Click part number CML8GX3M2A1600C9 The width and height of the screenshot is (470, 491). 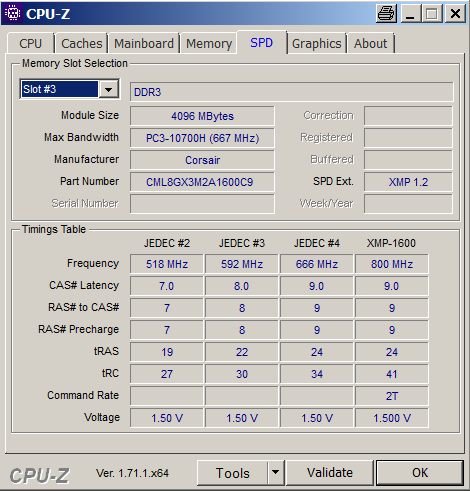pyautogui.click(x=202, y=182)
